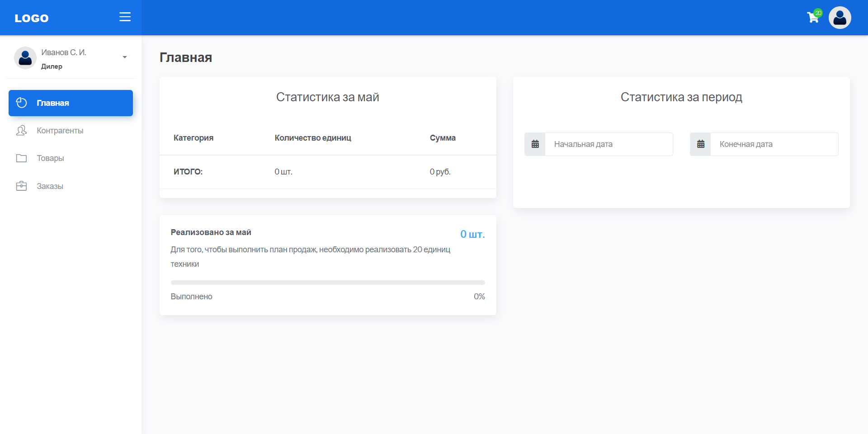Focus the Конечная дата input field
Image resolution: width=868 pixels, height=434 pixels.
(774, 144)
